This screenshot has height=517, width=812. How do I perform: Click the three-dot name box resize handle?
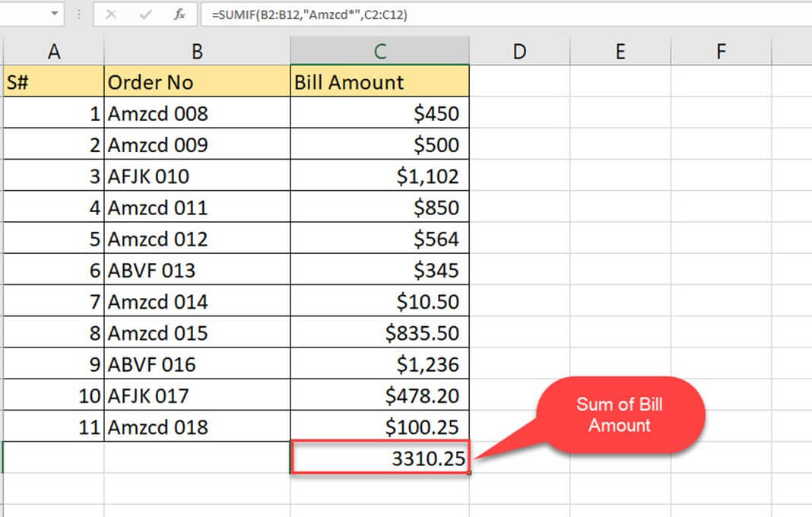[x=80, y=14]
